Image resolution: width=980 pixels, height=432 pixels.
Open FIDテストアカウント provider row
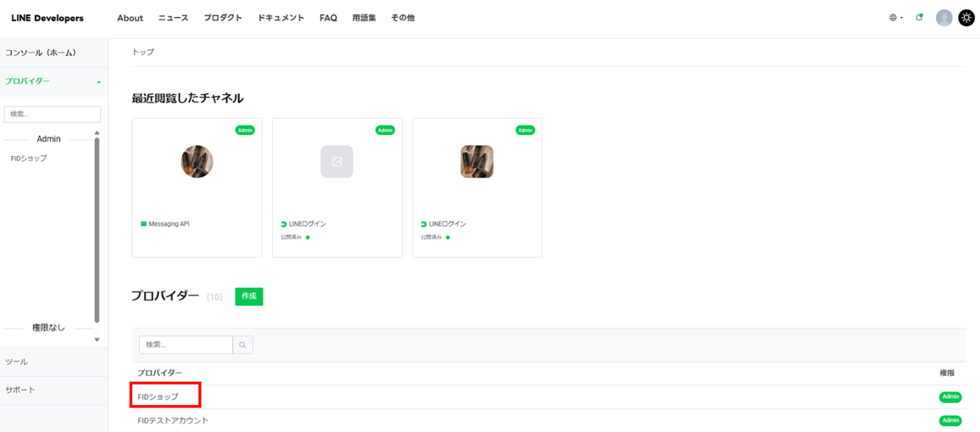[173, 420]
